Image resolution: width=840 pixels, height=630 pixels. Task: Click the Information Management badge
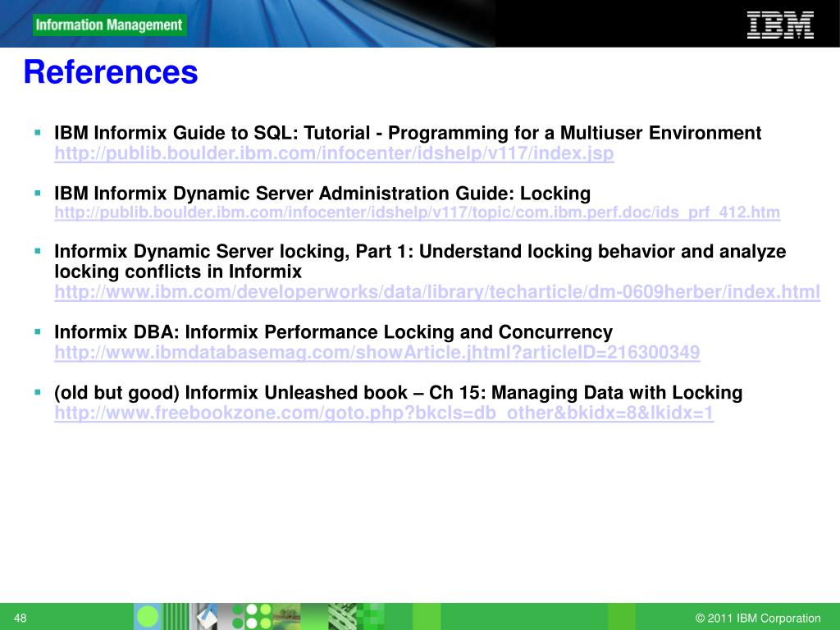coord(109,25)
